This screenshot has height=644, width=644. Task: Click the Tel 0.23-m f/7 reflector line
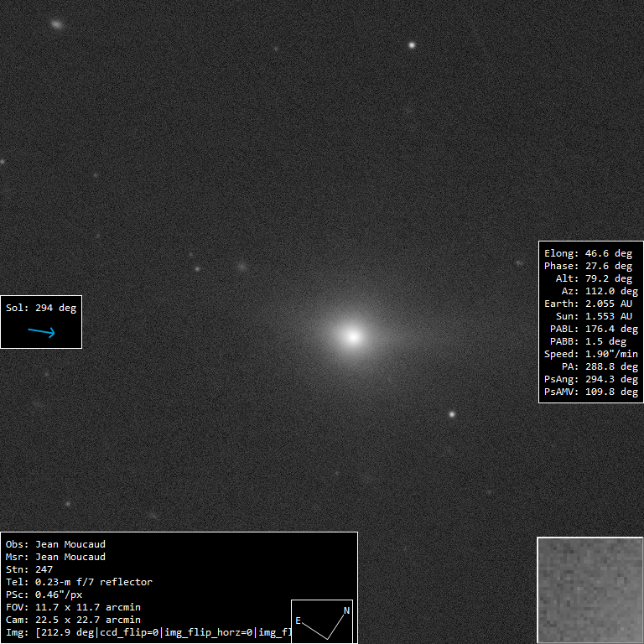(79, 582)
